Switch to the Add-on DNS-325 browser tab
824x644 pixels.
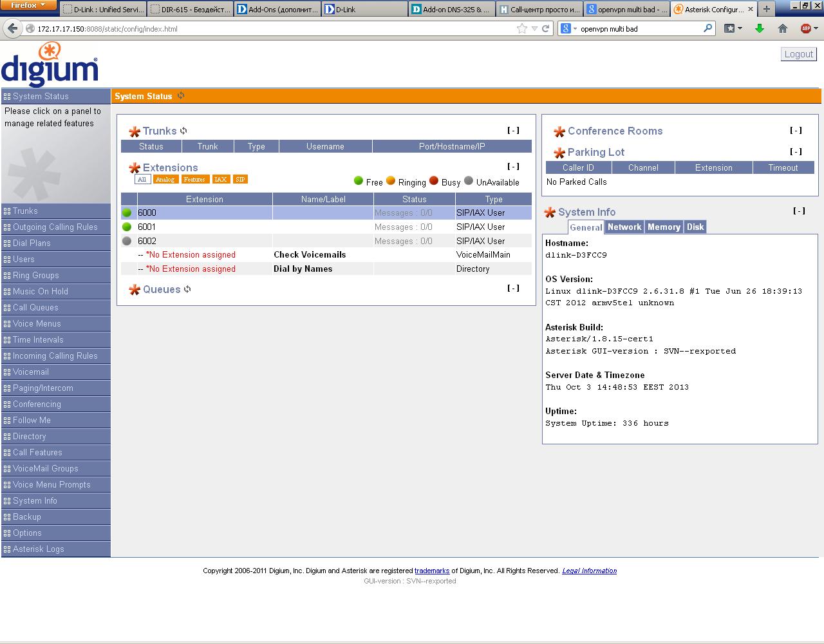point(453,9)
